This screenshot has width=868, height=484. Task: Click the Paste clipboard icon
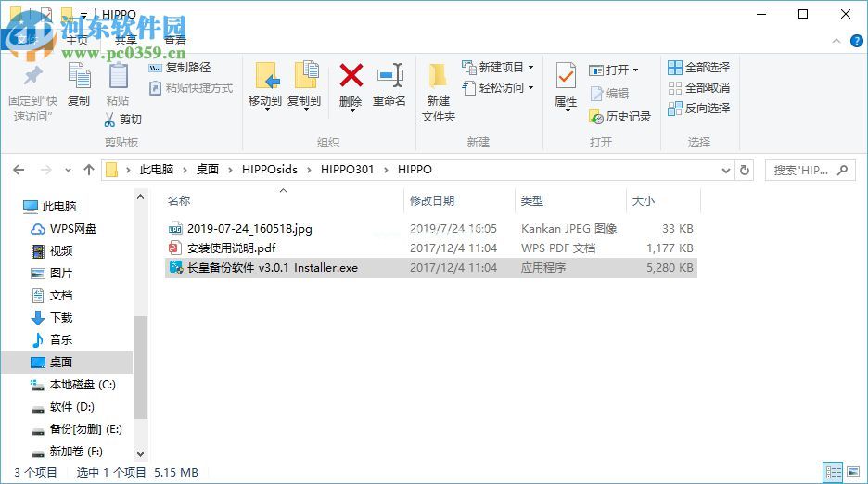118,76
